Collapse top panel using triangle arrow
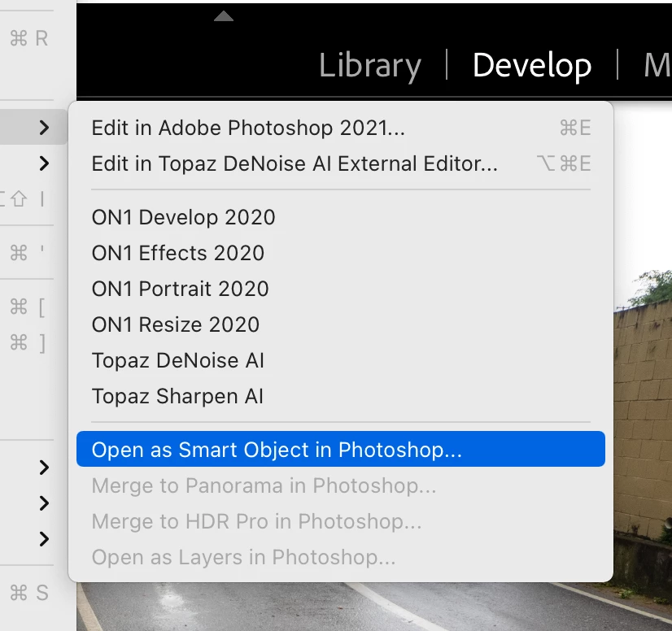Screen dimensions: 672x631 pos(223,16)
